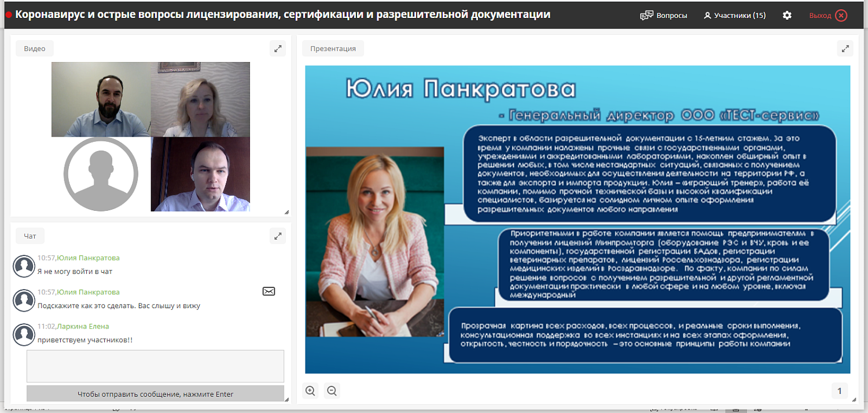
Task: Select the Видео panel tab
Action: click(x=35, y=49)
